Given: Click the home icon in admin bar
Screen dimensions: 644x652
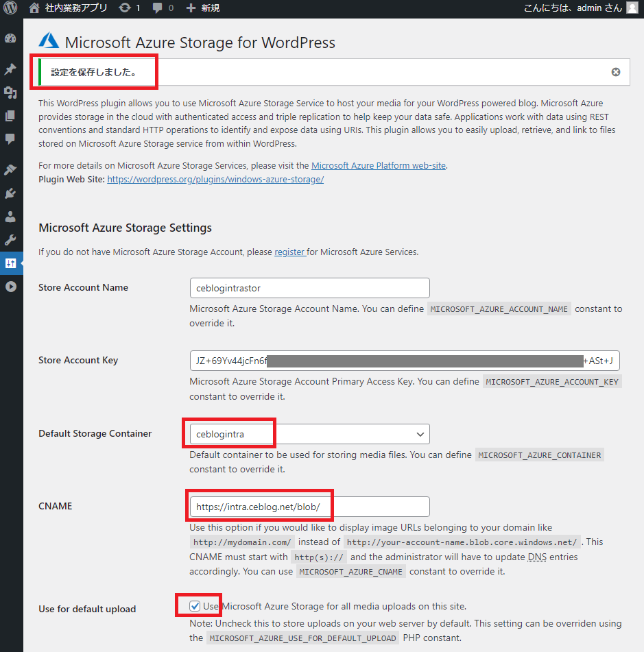Looking at the screenshot, I should click(34, 8).
